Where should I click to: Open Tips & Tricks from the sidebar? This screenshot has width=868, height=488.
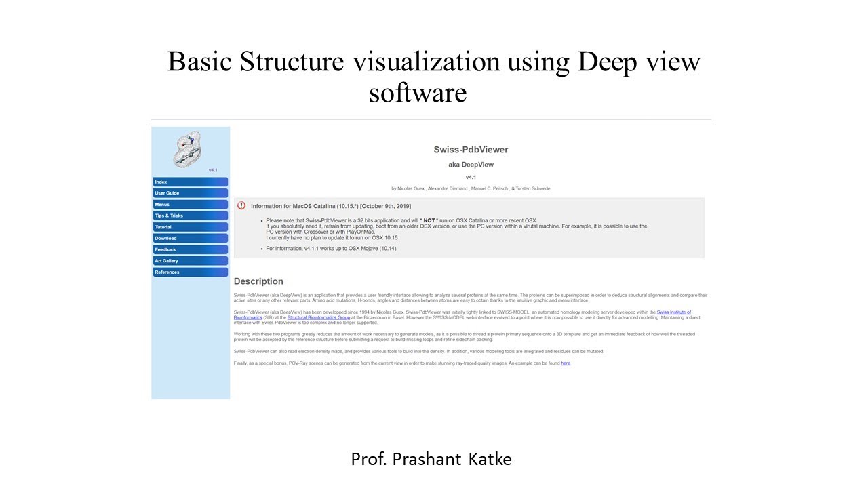(x=191, y=216)
